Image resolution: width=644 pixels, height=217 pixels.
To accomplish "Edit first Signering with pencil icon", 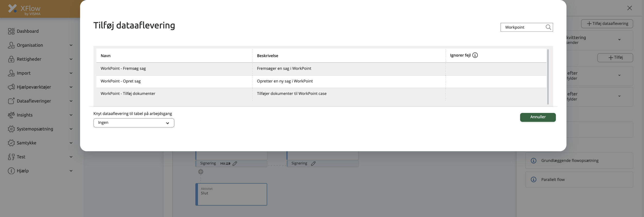I will click(x=235, y=164).
